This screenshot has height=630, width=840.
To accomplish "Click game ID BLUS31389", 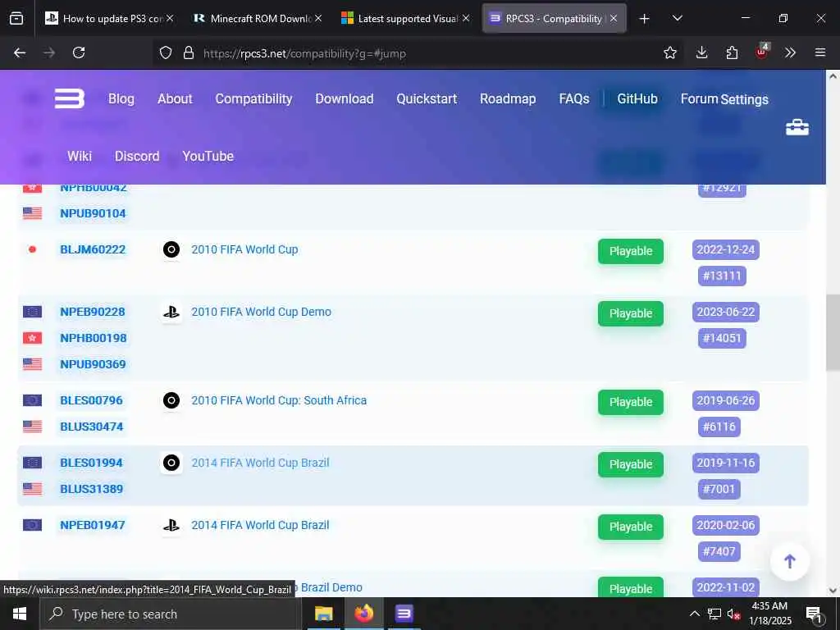I will coord(92,489).
